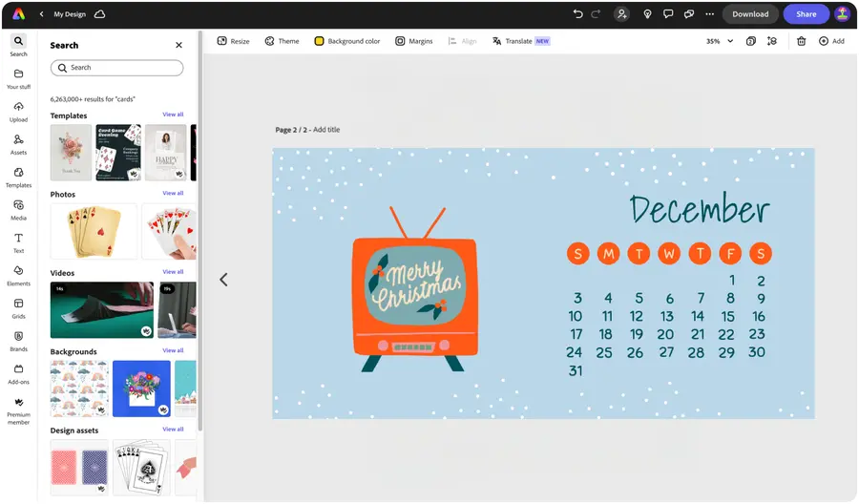Open Add-ons in the sidebar
Viewport: 859px width, 504px height.
click(19, 374)
